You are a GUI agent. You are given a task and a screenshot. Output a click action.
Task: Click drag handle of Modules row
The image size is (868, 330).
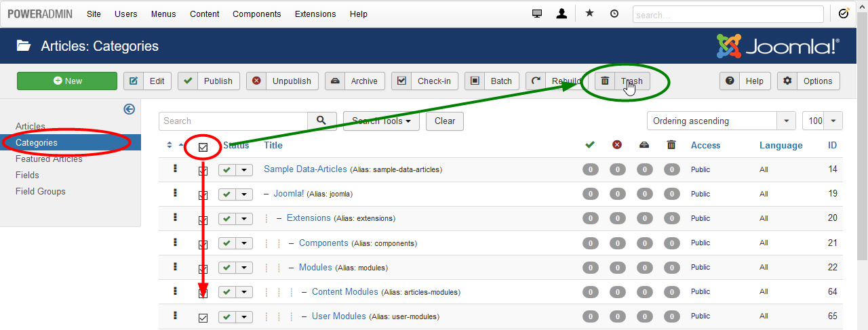[175, 266]
